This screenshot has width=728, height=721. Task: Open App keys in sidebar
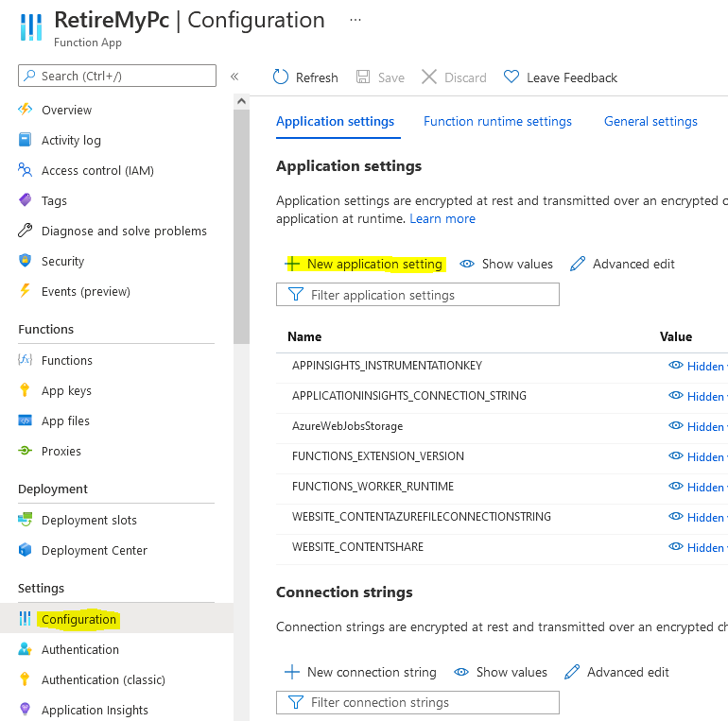coord(66,390)
